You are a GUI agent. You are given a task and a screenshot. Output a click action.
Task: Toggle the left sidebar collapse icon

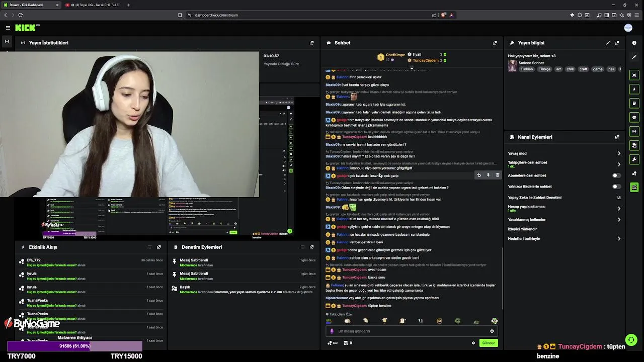click(7, 41)
